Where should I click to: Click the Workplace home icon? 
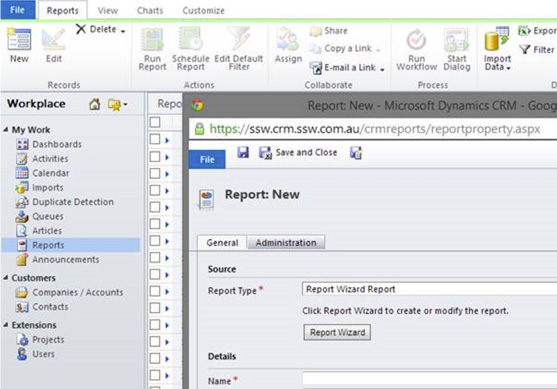(94, 104)
